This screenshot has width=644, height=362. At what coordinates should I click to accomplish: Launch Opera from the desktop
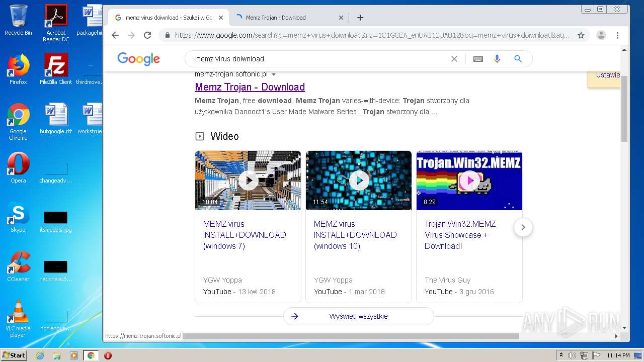click(18, 168)
